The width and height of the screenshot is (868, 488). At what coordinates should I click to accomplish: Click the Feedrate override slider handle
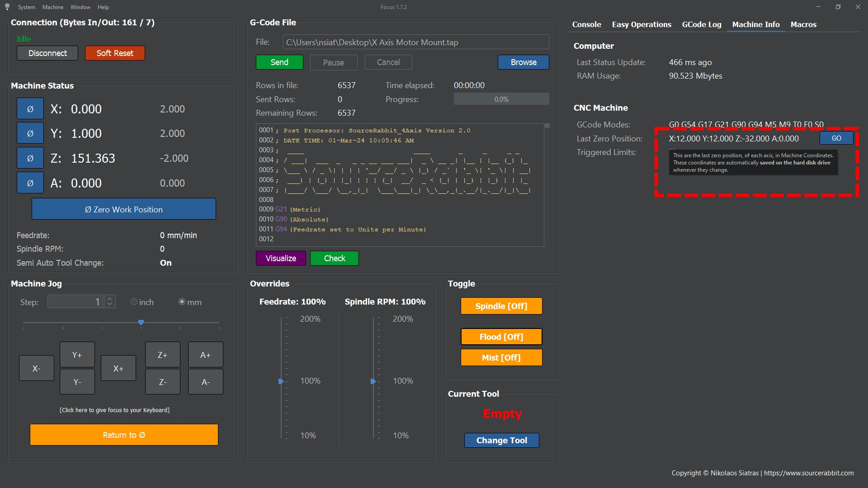pyautogui.click(x=281, y=381)
